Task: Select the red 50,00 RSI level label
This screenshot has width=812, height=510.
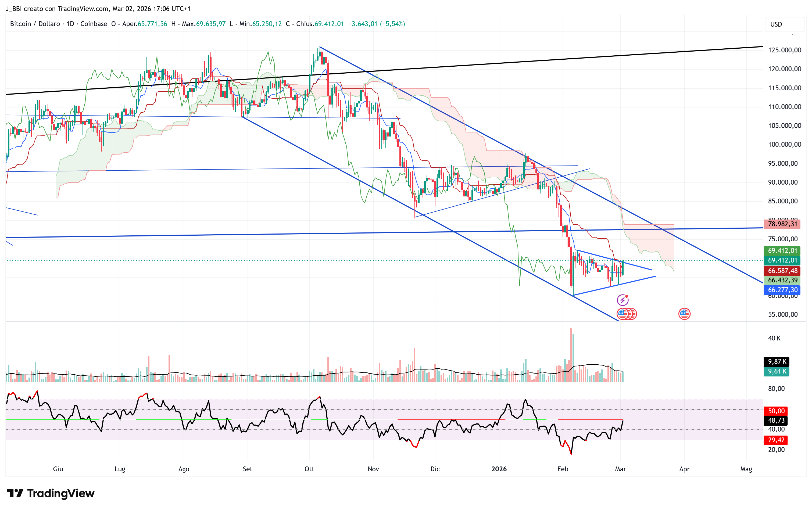Action: (x=776, y=411)
